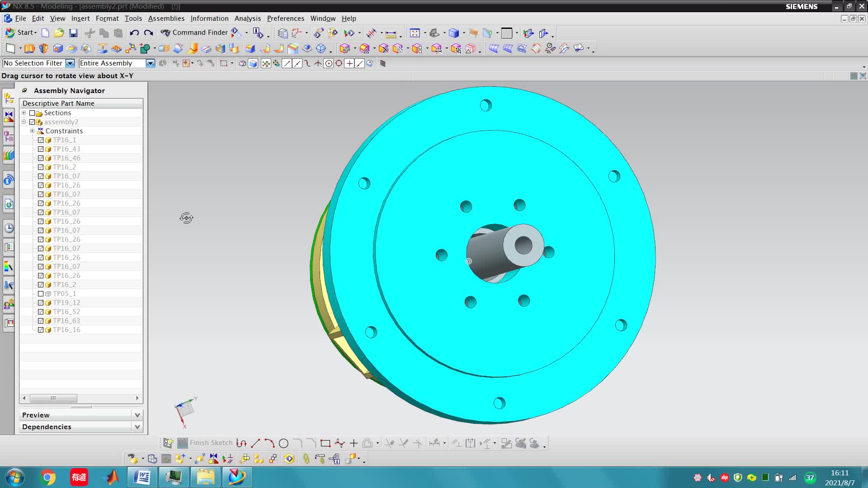Click the Open file folder icon
The width and height of the screenshot is (868, 488).
59,33
